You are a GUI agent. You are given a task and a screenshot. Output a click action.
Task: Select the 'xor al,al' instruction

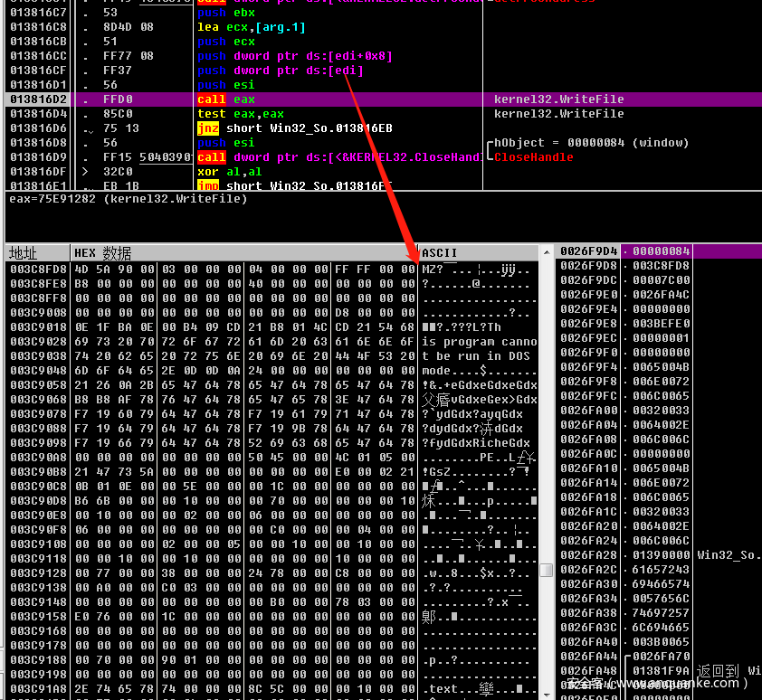point(220,172)
